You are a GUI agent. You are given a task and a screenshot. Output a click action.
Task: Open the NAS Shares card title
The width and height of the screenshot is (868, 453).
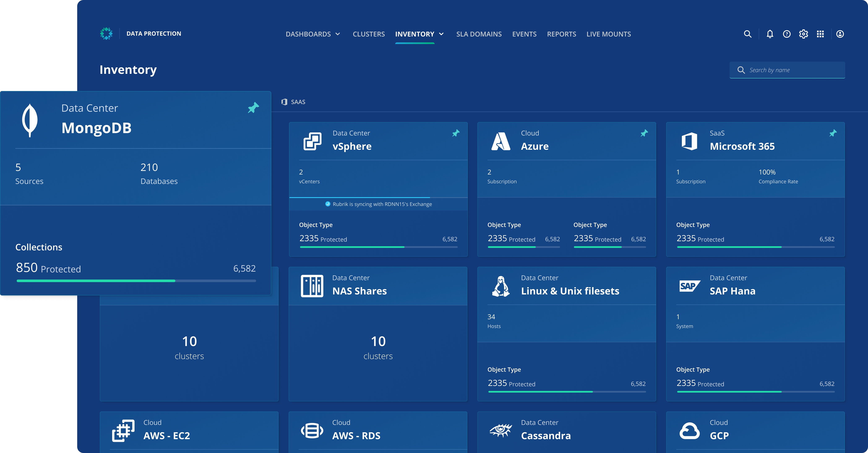point(359,291)
